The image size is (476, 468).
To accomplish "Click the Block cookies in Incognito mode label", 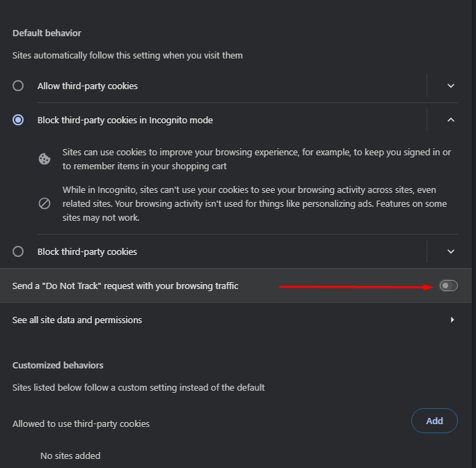I will [x=125, y=120].
